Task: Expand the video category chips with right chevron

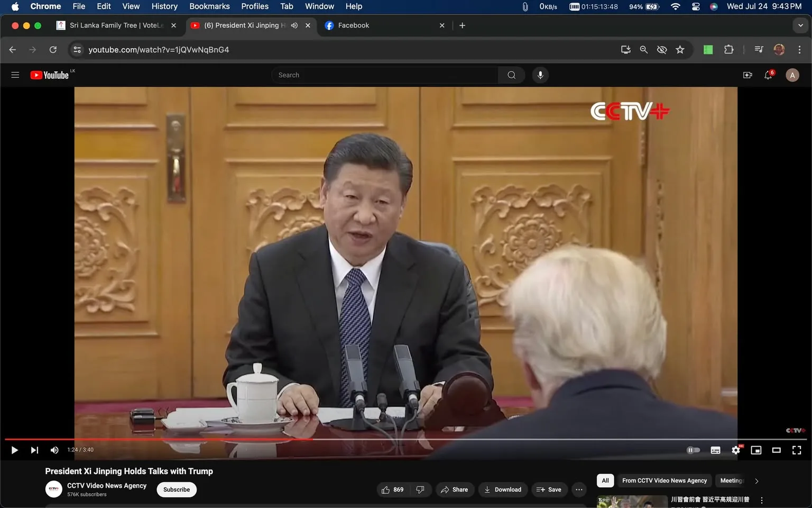Action: (756, 480)
